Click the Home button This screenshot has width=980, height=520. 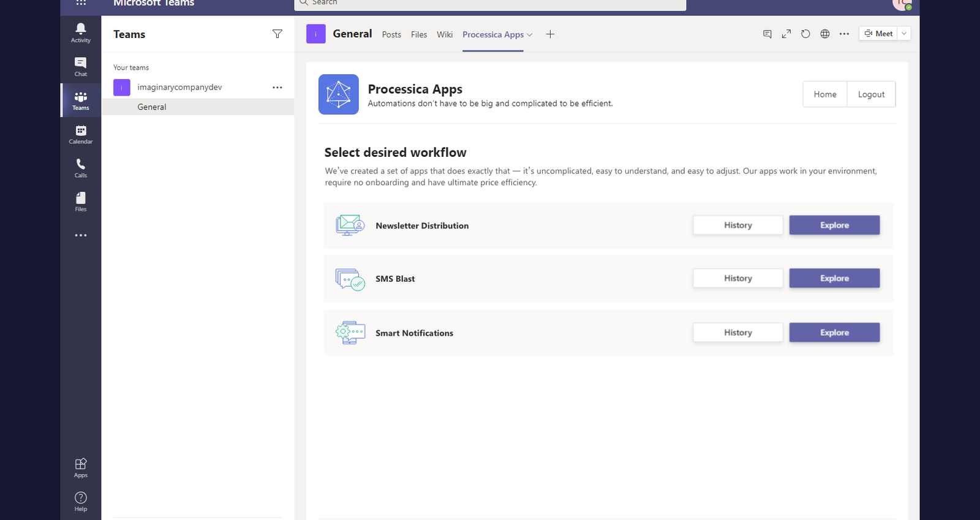(825, 94)
